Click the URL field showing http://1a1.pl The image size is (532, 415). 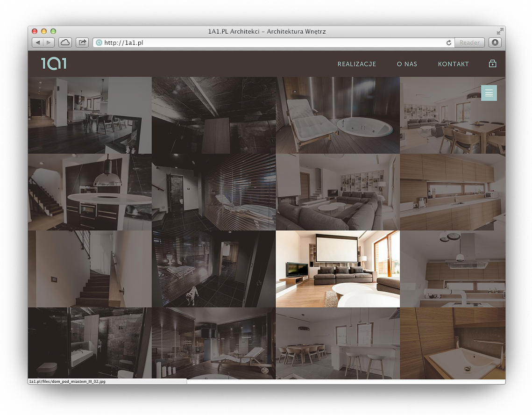pyautogui.click(x=273, y=43)
